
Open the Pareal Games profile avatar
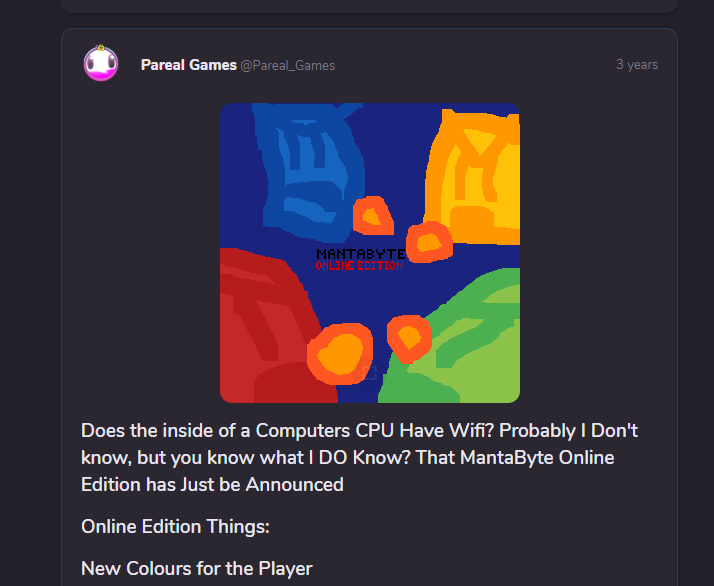pos(101,63)
